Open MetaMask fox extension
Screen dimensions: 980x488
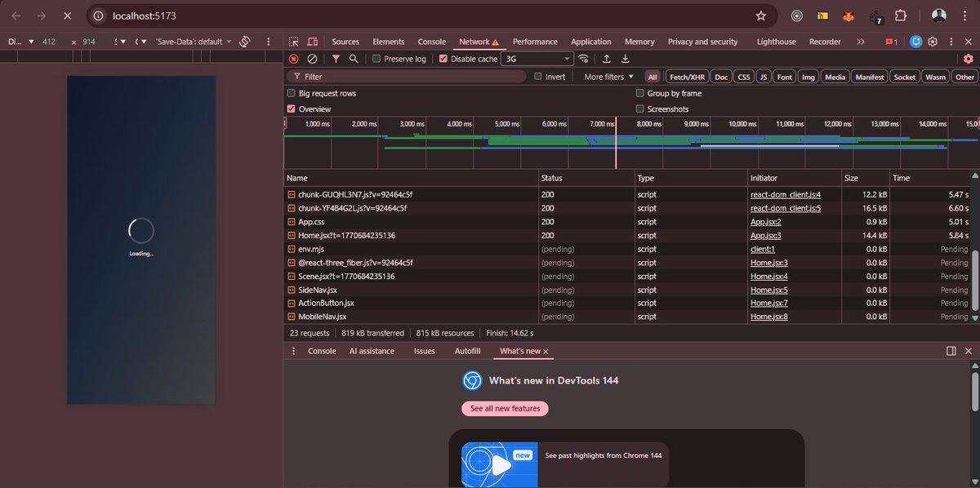pyautogui.click(x=849, y=16)
